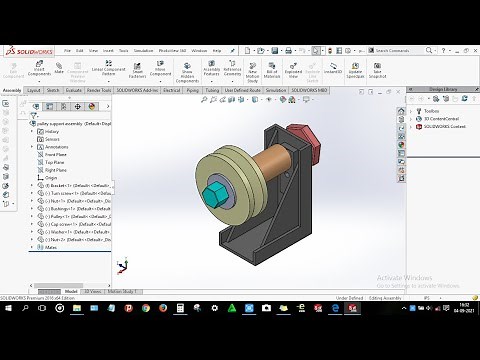The width and height of the screenshot is (480, 360).
Task: Open the Windows Start menu
Action: pyautogui.click(x=8, y=308)
